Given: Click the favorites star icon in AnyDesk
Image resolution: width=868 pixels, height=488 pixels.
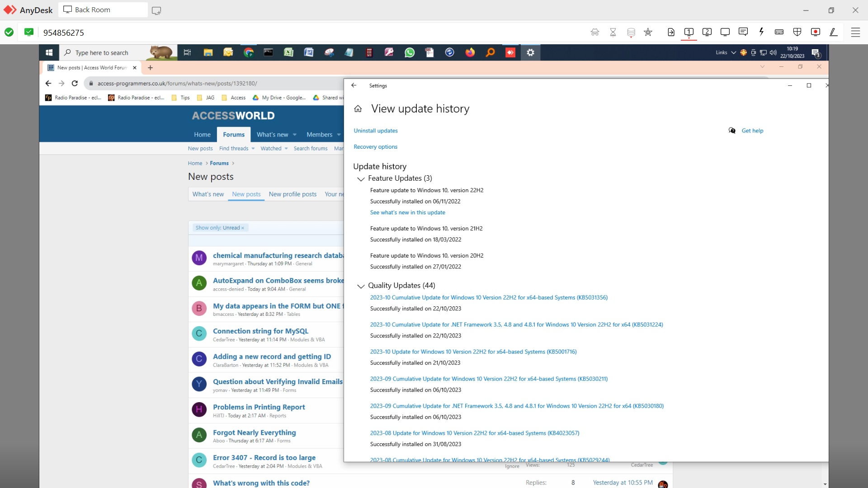Looking at the screenshot, I should pyautogui.click(x=648, y=32).
